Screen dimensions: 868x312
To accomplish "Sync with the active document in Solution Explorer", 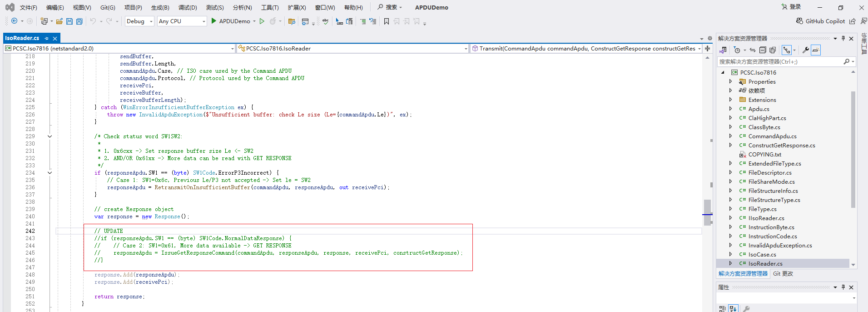I will pyautogui.click(x=753, y=50).
